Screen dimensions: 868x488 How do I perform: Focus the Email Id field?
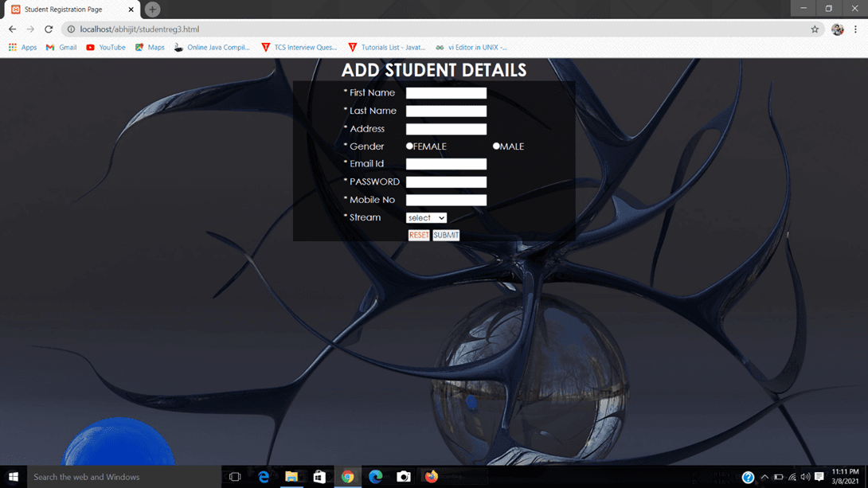446,164
